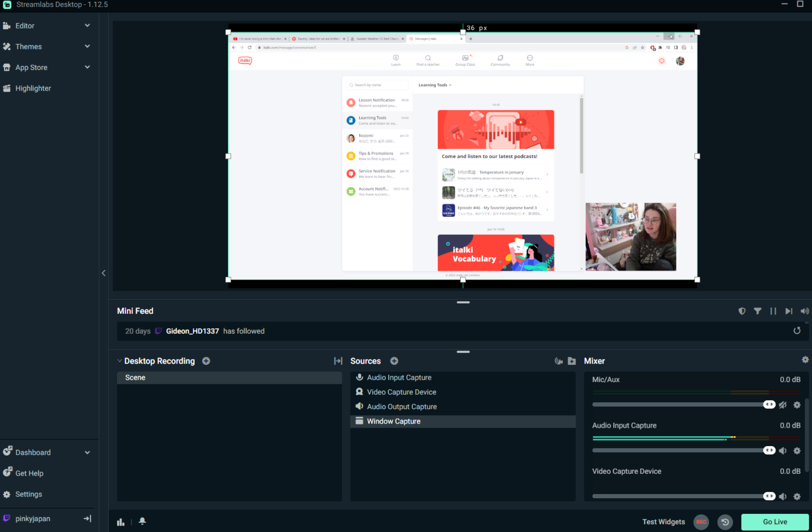
Task: Open the replay buffer icon
Action: tap(725, 522)
